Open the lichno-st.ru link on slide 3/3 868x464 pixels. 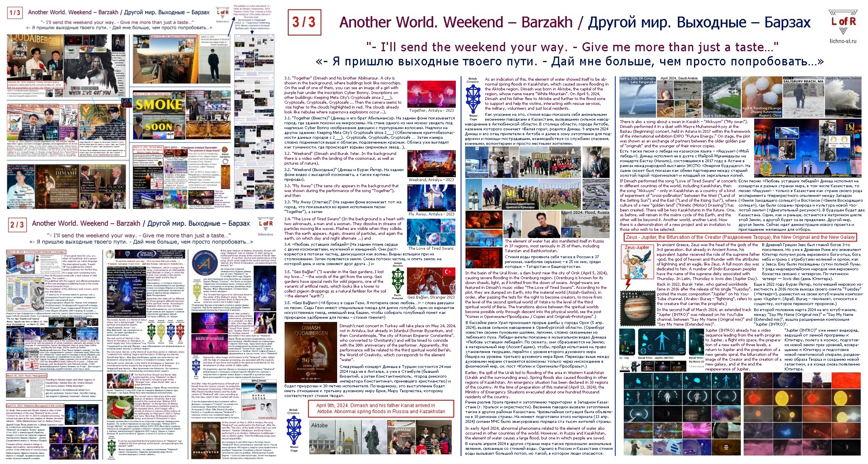(843, 41)
